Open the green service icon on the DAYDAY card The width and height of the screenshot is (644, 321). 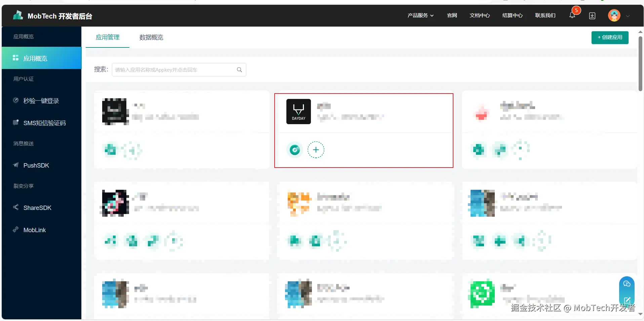(295, 150)
